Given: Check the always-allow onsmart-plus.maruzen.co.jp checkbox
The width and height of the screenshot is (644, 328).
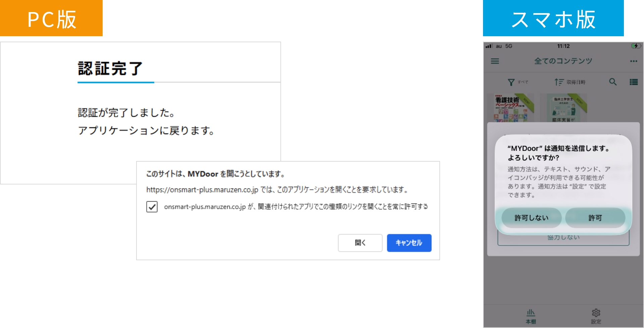Looking at the screenshot, I should (x=152, y=207).
